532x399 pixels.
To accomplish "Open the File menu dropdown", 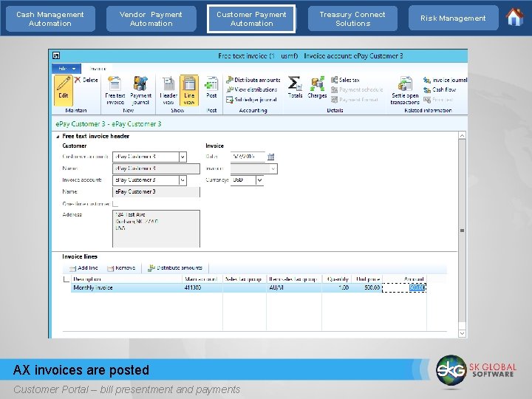I will 66,69.
